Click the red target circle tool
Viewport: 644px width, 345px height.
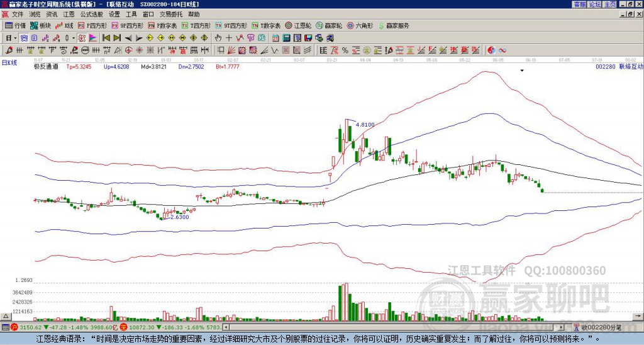[x=128, y=50]
